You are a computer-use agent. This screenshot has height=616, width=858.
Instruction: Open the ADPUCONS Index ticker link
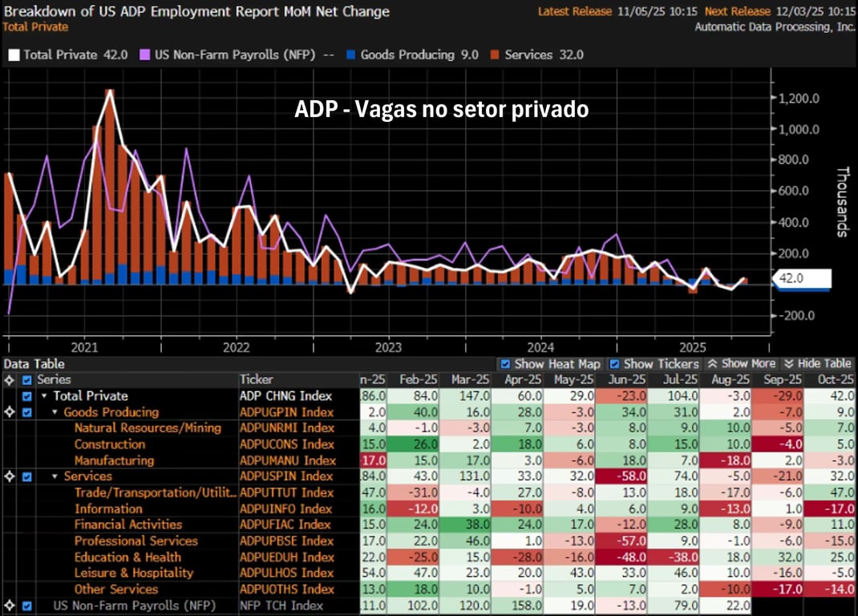pyautogui.click(x=286, y=444)
